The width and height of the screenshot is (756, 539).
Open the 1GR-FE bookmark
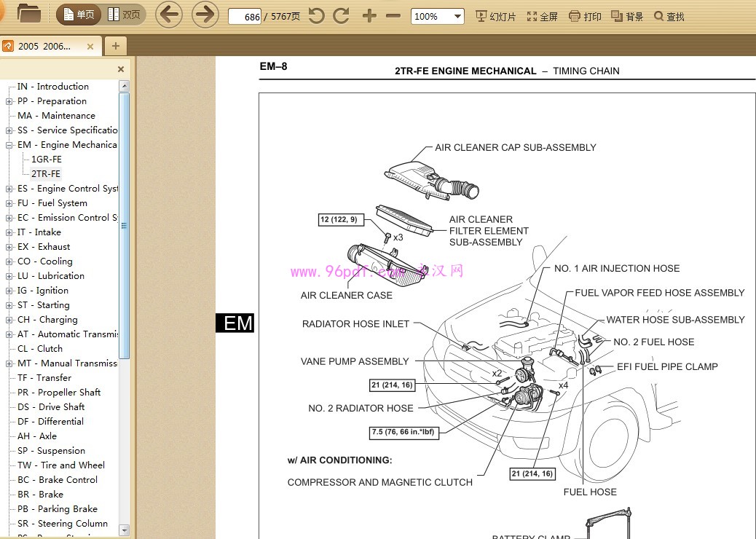(x=47, y=159)
